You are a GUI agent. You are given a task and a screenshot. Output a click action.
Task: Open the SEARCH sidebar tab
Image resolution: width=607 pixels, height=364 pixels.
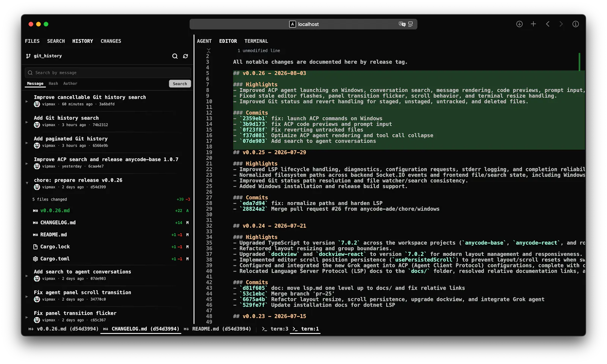click(x=56, y=41)
